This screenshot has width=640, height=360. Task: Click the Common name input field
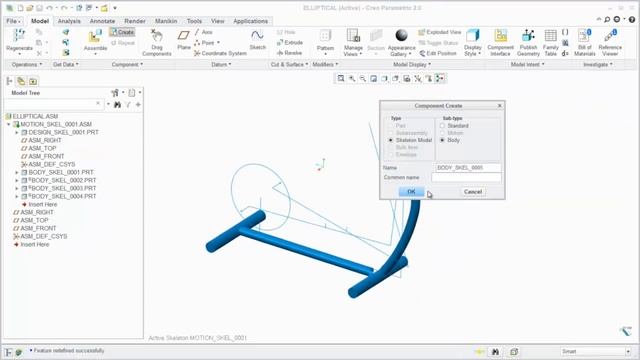click(x=466, y=178)
